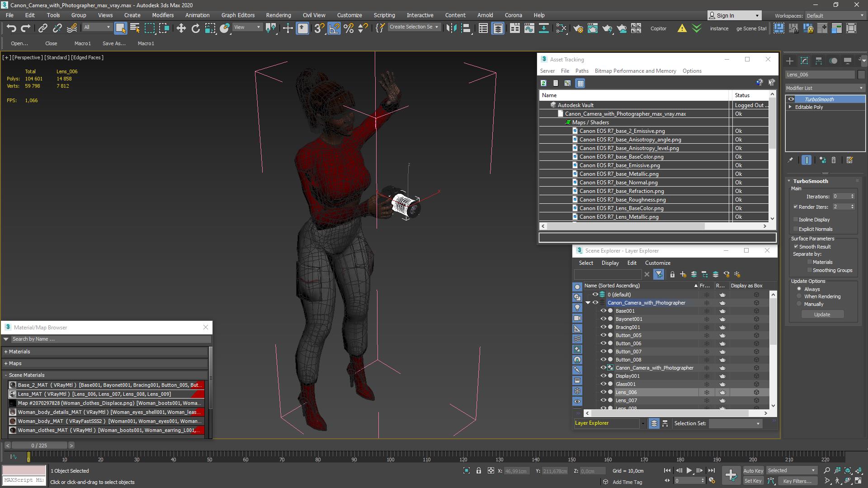The image size is (868, 488).
Task: Choose the Select and Rotate tool
Action: (x=195, y=28)
